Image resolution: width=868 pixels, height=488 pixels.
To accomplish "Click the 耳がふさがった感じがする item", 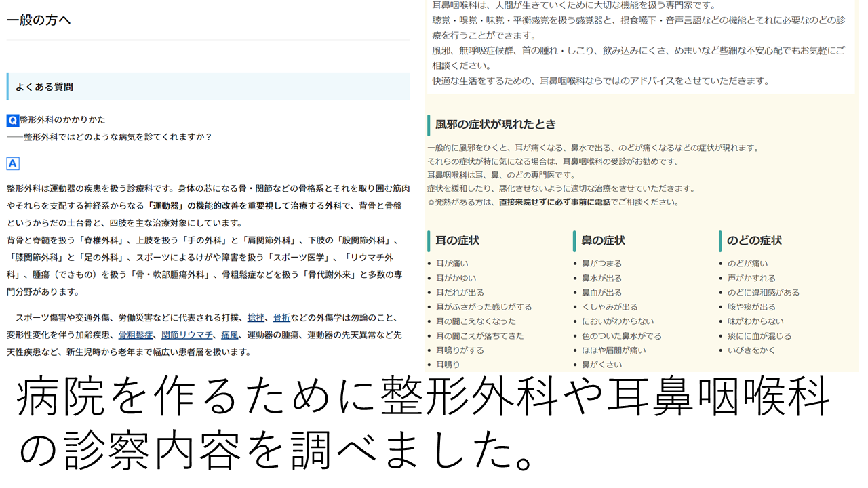I will [484, 307].
